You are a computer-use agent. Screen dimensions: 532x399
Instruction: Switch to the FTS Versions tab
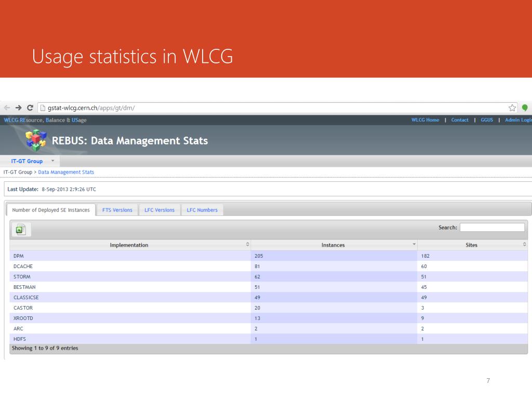tap(117, 210)
